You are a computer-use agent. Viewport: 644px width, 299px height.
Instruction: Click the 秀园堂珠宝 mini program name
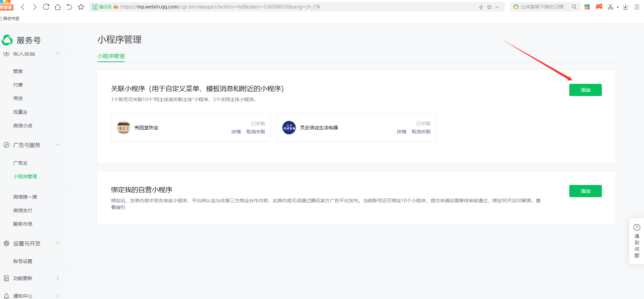146,128
